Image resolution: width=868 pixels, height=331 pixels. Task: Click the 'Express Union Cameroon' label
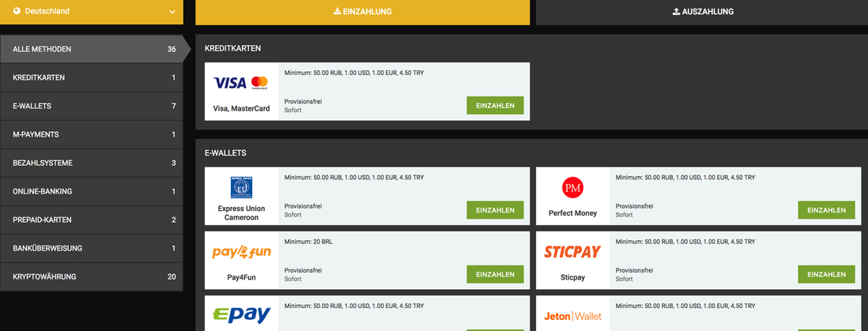tap(241, 213)
